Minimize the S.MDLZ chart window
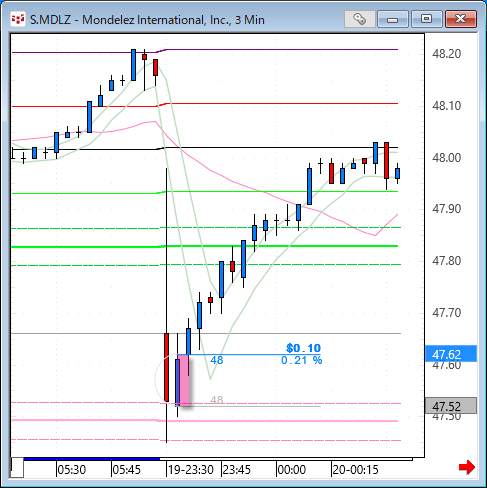Screen dimensions: 487x488 coord(393,19)
